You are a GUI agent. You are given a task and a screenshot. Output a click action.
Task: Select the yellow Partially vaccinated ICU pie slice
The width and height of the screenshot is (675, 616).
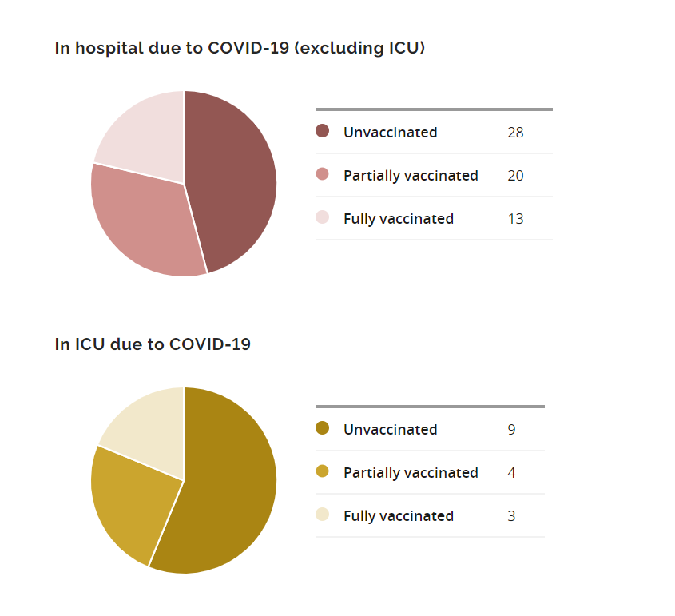[132, 499]
